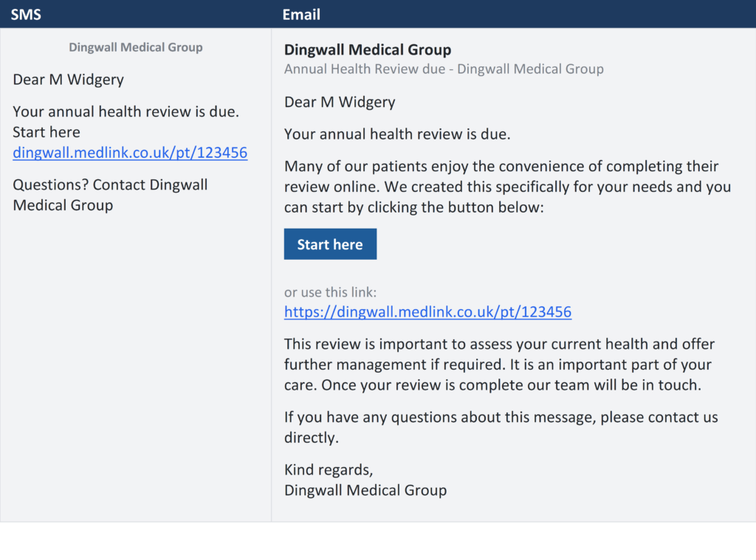
Task: Select the SMS column header
Action: 26,15
